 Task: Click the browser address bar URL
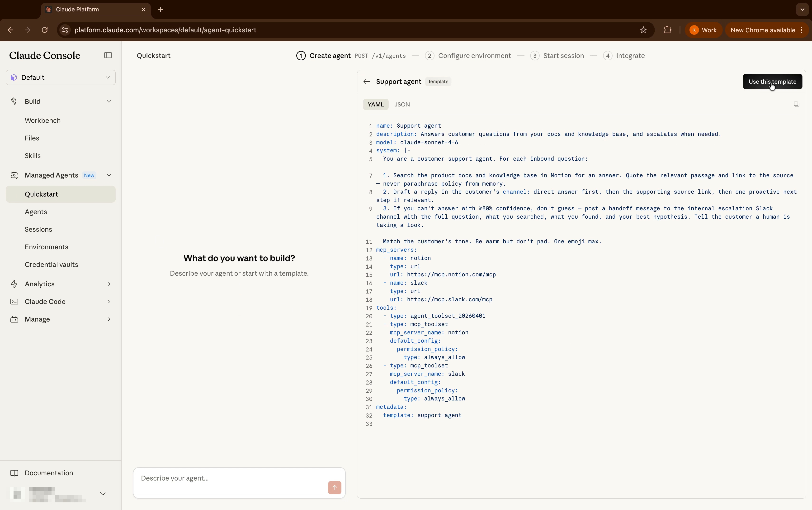[x=165, y=30]
